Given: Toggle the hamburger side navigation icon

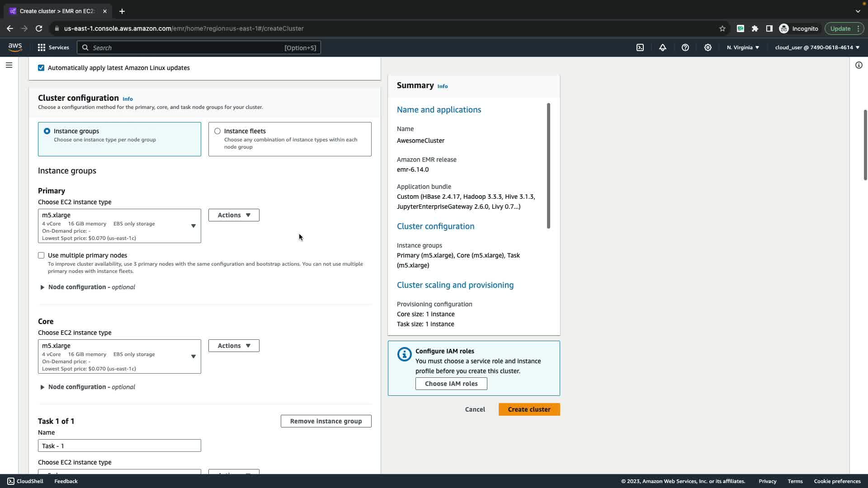Looking at the screenshot, I should pos(9,65).
